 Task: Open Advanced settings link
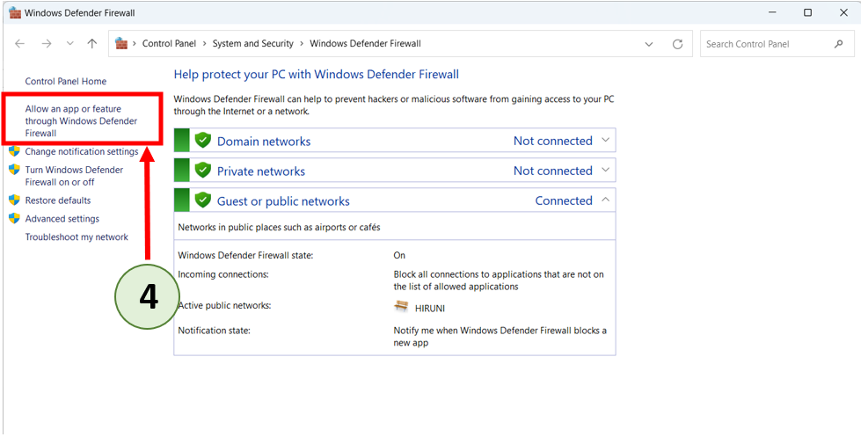[x=62, y=219]
